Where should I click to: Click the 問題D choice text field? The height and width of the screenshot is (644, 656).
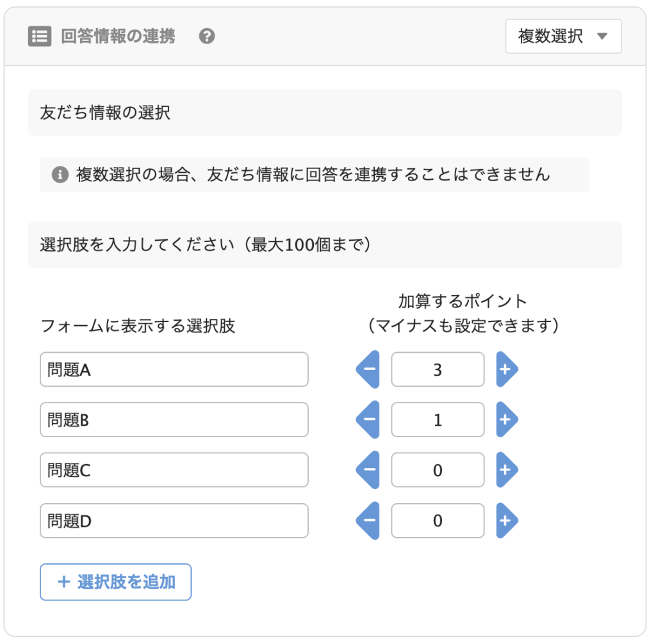[x=174, y=520]
